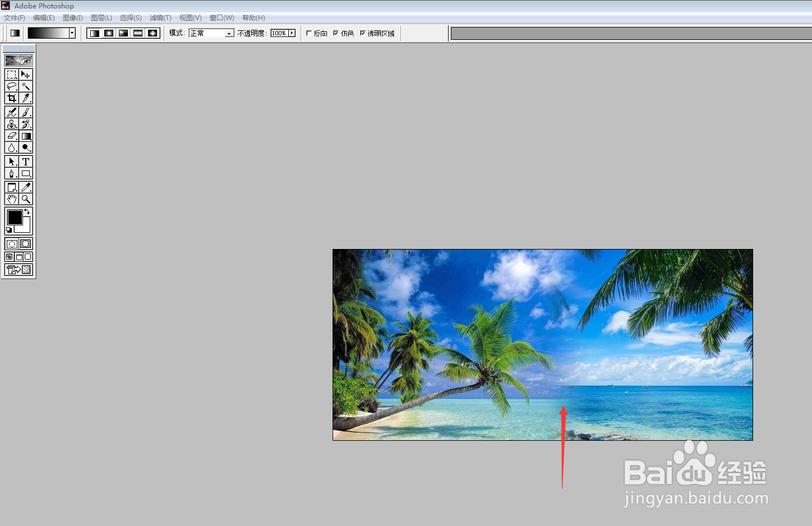This screenshot has height=526, width=812.
Task: Switch to Quick Mask Mode
Action: [26, 244]
